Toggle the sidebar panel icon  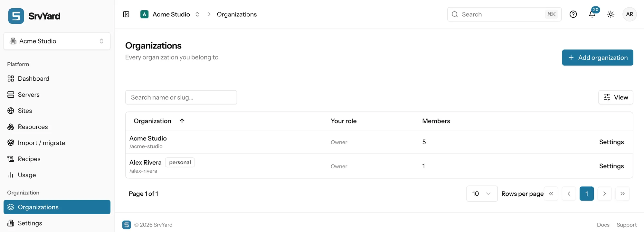click(126, 14)
